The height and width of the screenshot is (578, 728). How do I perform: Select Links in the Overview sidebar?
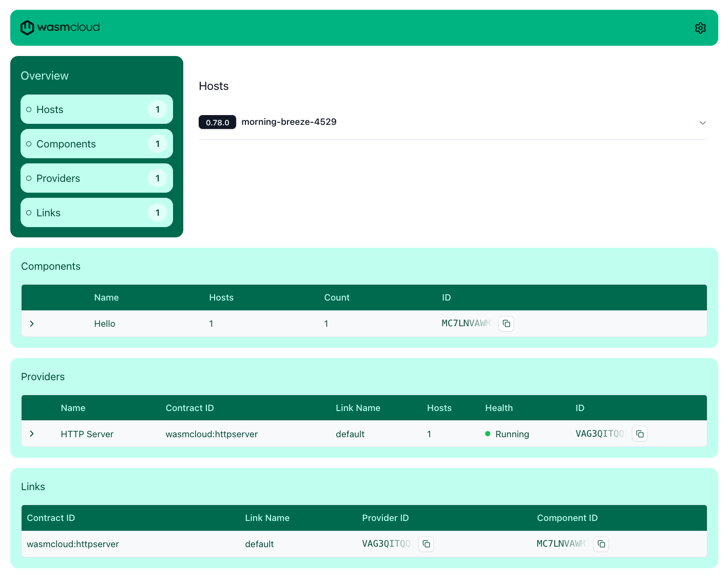click(97, 212)
